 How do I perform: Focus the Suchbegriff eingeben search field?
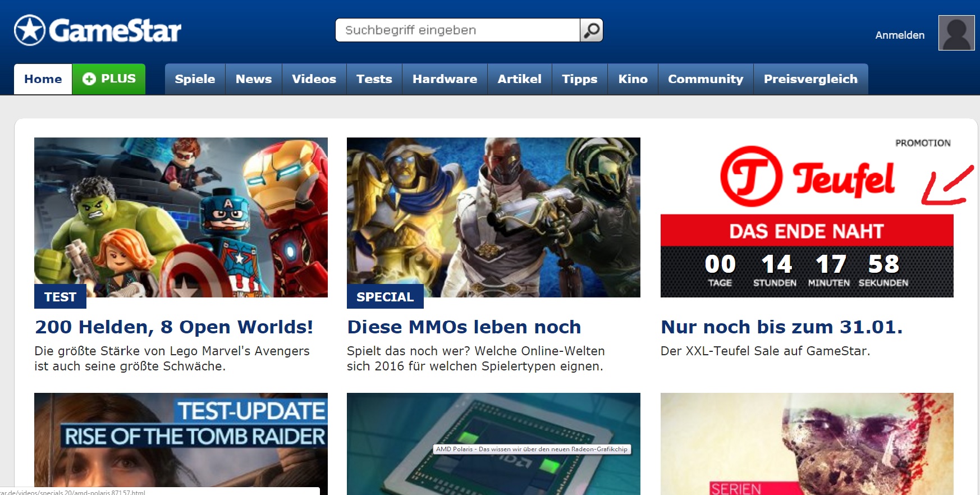[x=457, y=30]
